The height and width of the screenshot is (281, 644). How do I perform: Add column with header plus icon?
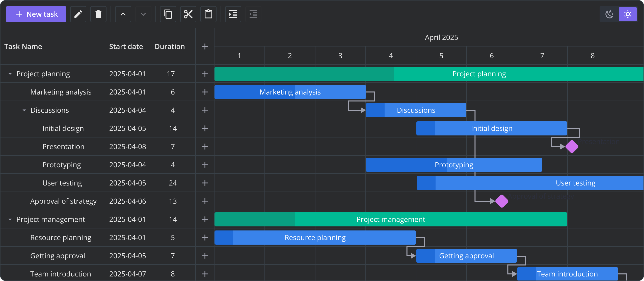pyautogui.click(x=205, y=46)
